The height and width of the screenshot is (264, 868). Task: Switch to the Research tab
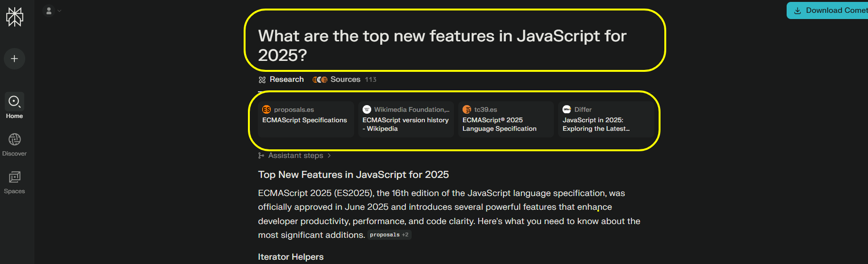pyautogui.click(x=281, y=79)
